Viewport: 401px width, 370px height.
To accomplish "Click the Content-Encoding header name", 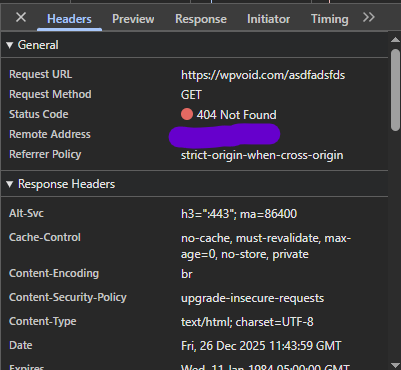I will click(x=54, y=273).
